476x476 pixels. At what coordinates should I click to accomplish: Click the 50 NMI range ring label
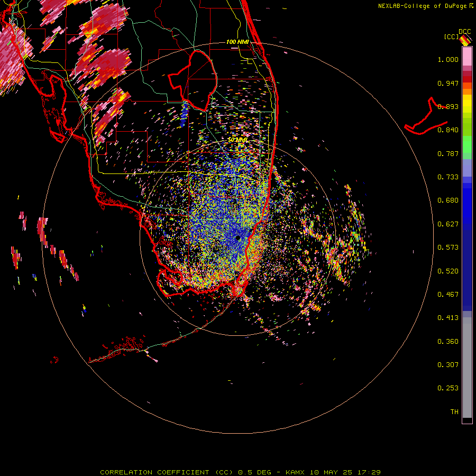pyautogui.click(x=237, y=140)
